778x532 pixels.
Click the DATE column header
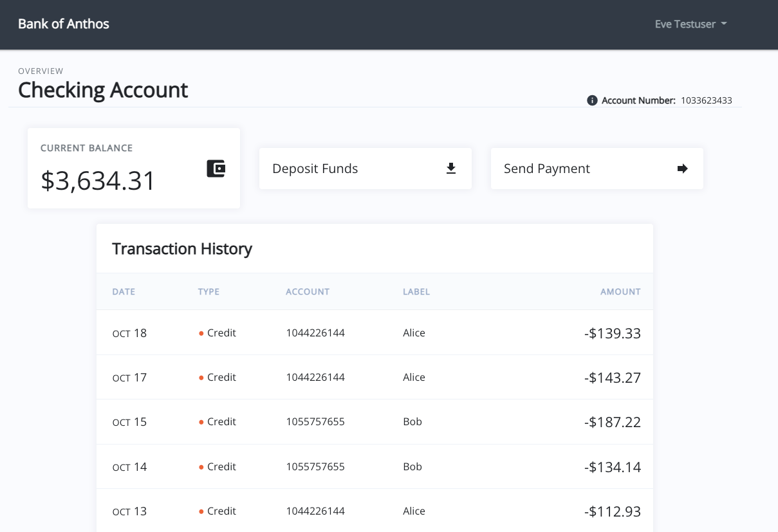coord(124,291)
